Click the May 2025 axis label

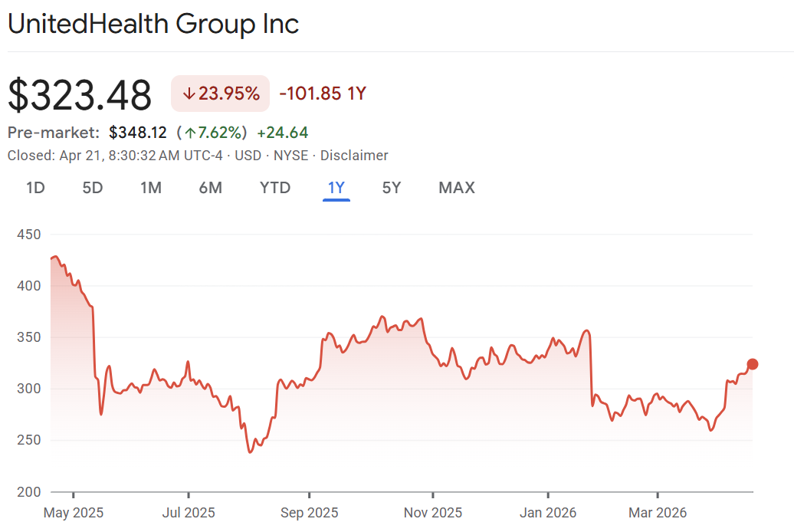(74, 512)
